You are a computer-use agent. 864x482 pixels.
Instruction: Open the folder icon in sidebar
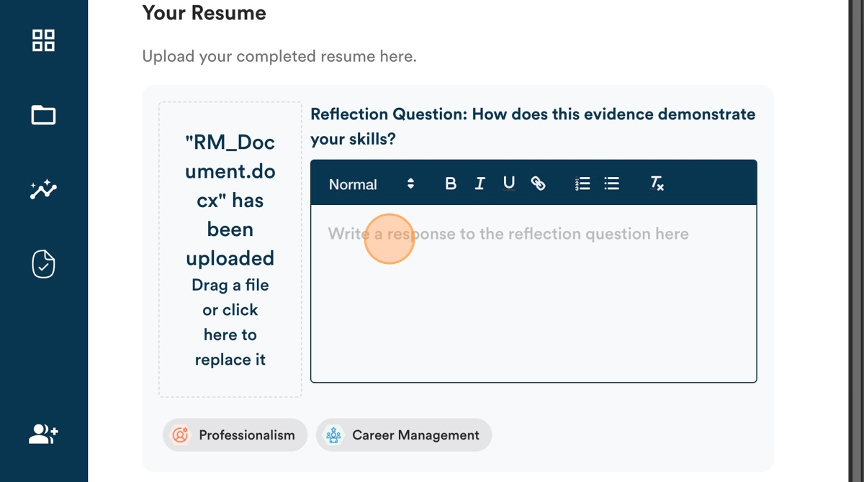(43, 115)
